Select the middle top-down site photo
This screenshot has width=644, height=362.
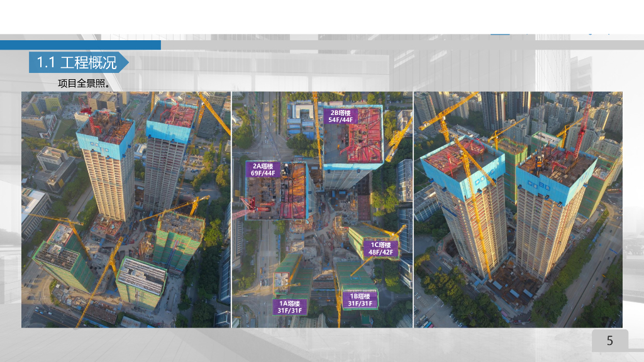coord(323,210)
